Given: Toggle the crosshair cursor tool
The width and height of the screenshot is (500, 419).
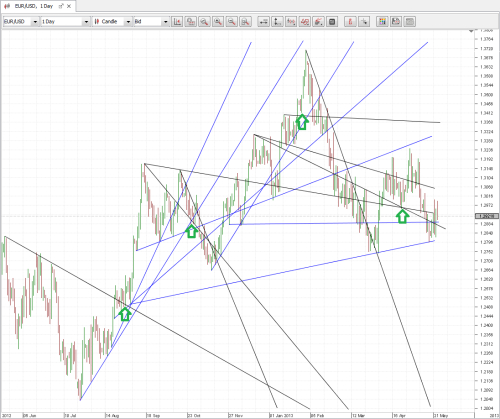Looking at the screenshot, I should point(364,22).
